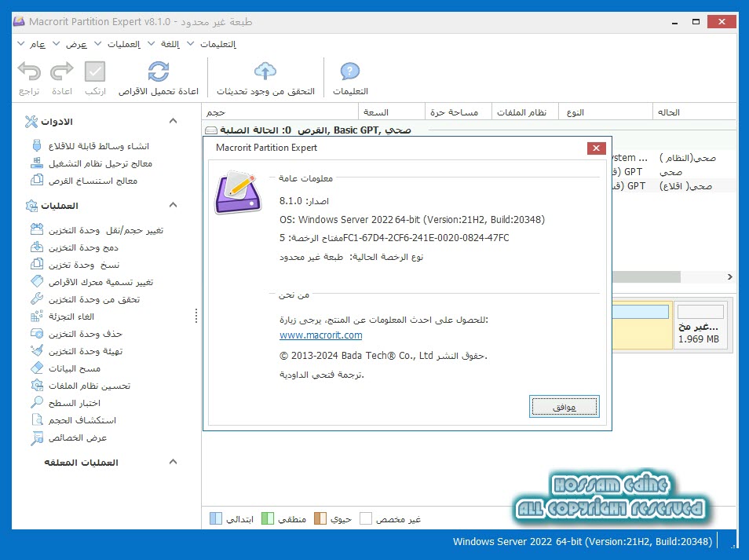Viewport: 749px width, 560px height.
Task: Click the Create bootable media USB icon
Action: point(37,145)
